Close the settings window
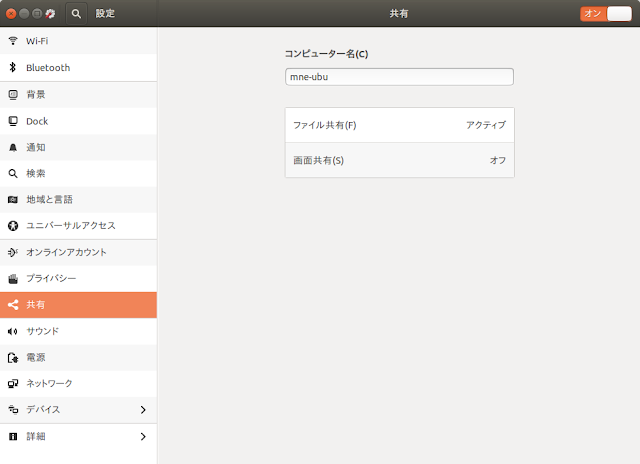The image size is (640, 464). 11,14
